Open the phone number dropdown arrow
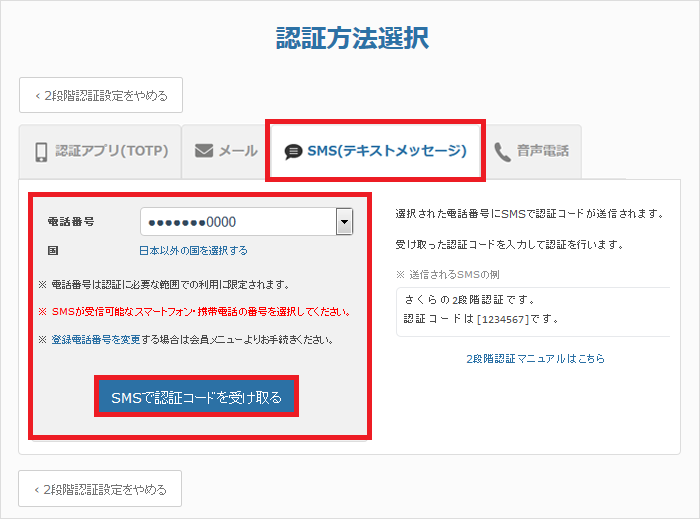This screenshot has height=519, width=700. [x=344, y=222]
